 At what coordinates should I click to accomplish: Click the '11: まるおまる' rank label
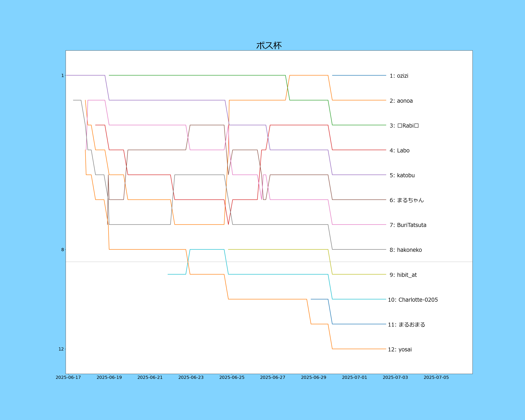tap(406, 325)
